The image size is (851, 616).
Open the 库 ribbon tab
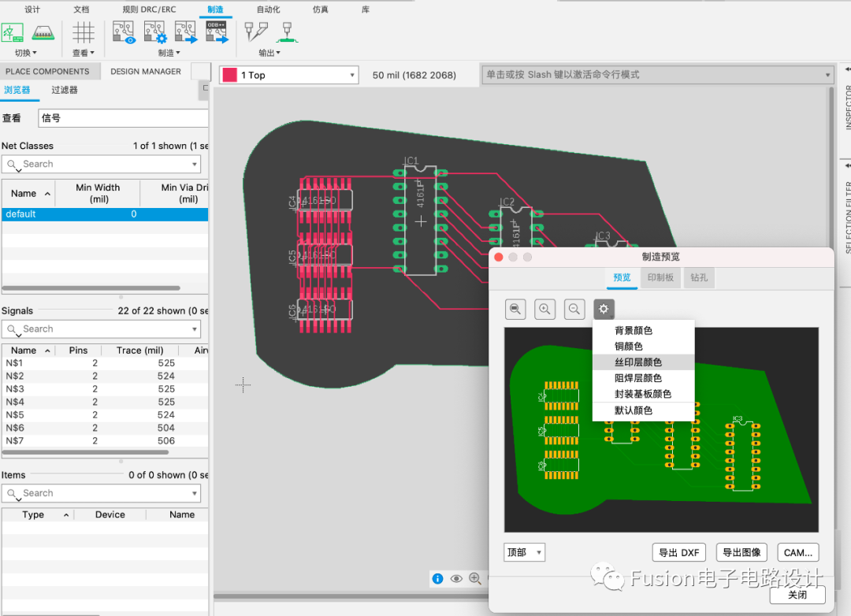pos(366,9)
